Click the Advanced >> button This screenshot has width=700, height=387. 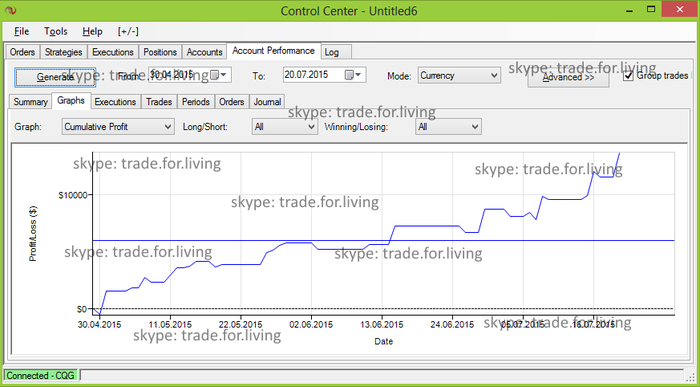(568, 77)
